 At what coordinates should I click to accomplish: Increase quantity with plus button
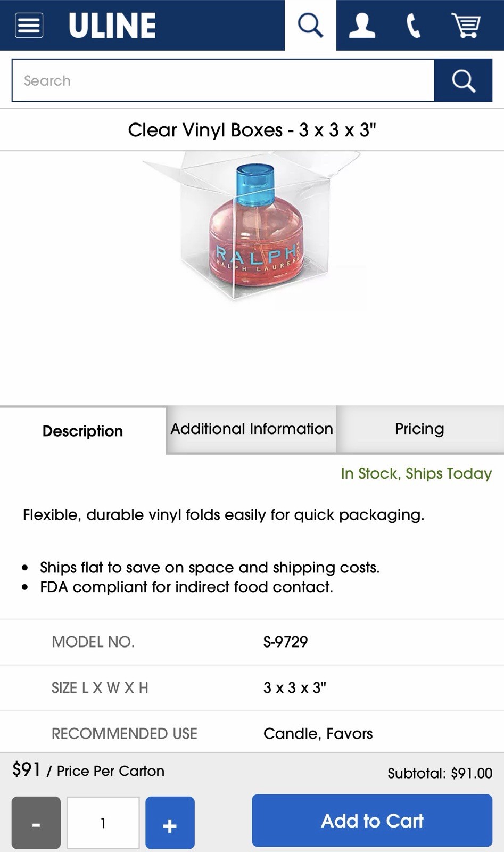click(x=170, y=823)
